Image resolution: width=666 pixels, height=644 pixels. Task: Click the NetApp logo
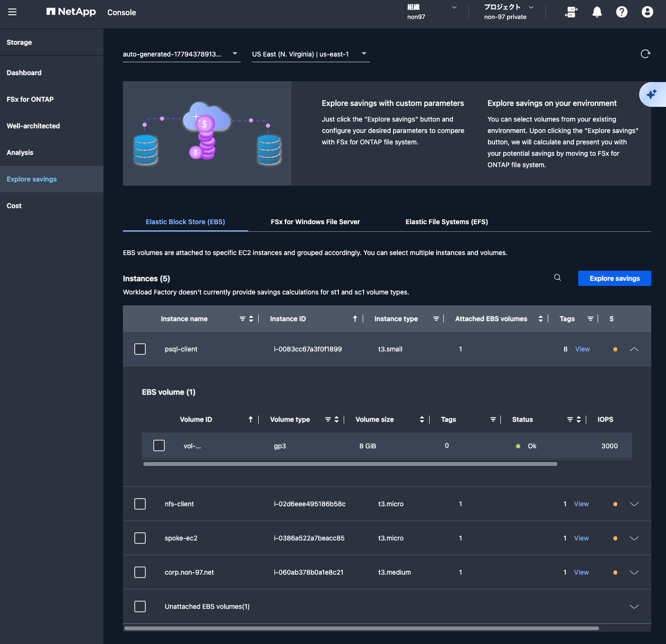pos(71,12)
